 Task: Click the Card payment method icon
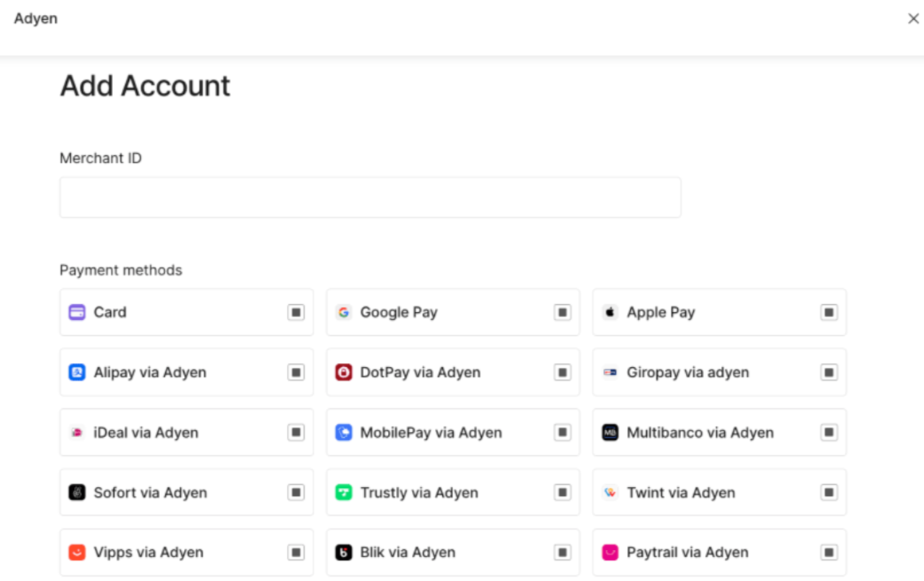click(x=76, y=313)
